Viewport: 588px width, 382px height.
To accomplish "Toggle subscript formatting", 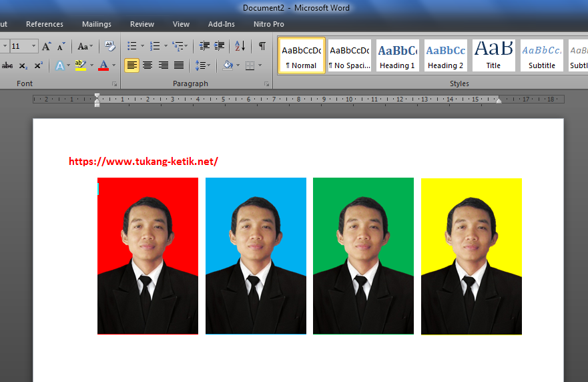I will click(x=23, y=65).
